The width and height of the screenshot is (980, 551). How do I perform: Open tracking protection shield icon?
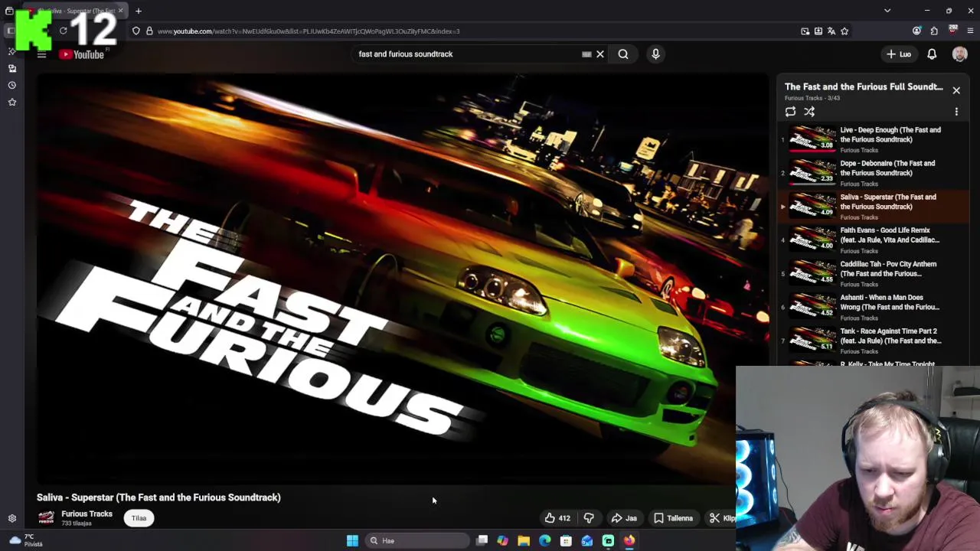[x=136, y=31]
